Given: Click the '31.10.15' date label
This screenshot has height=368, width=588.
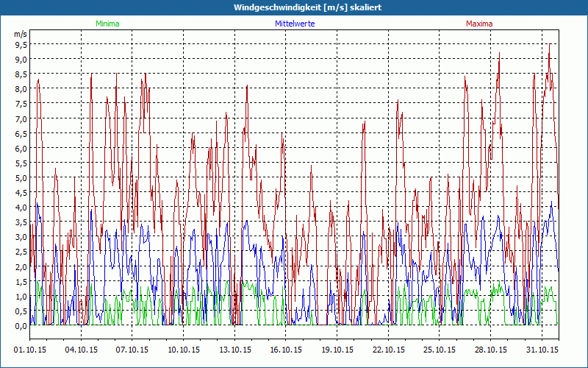Looking at the screenshot, I should pos(542,350).
